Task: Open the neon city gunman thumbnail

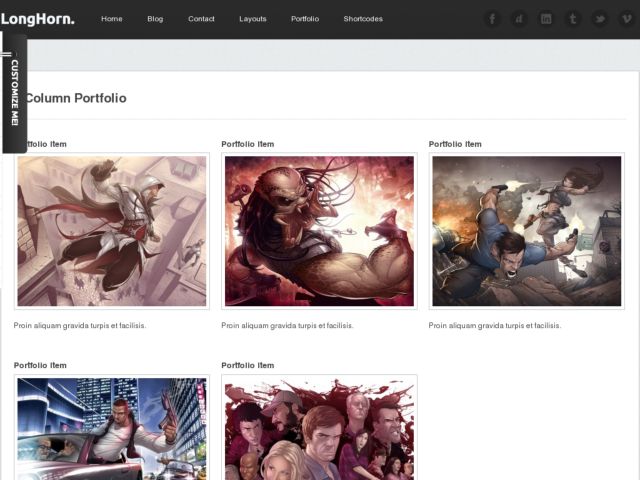Action: [x=112, y=427]
